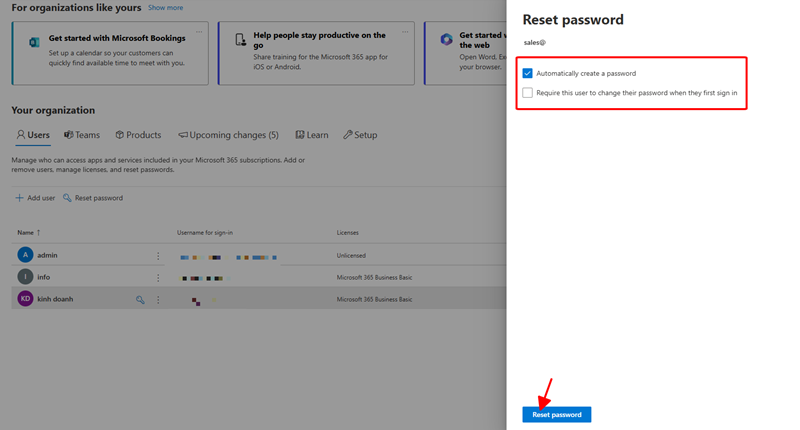Screen dimensions: 800x430
Task: Click the info user avatar
Action: pyautogui.click(x=26, y=277)
